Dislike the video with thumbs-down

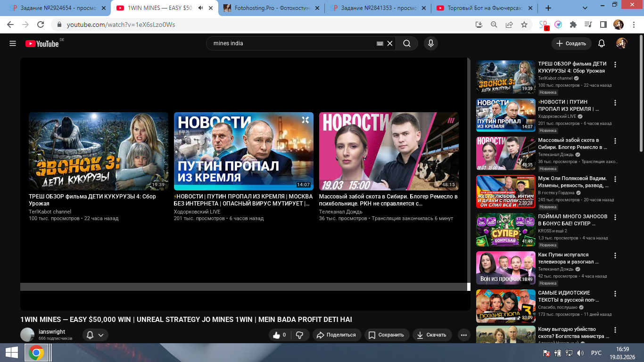299,335
